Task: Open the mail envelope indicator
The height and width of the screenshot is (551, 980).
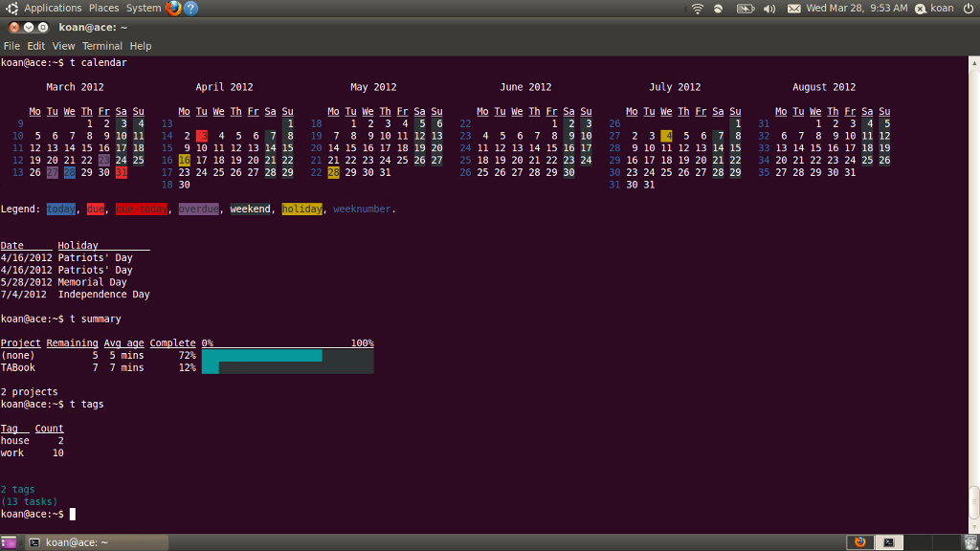Action: (793, 9)
